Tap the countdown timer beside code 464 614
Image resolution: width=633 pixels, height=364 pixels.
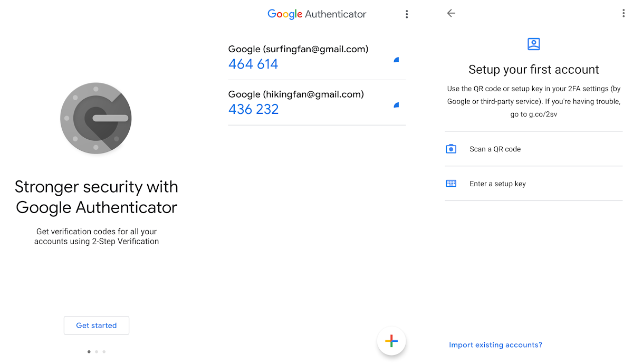click(396, 60)
